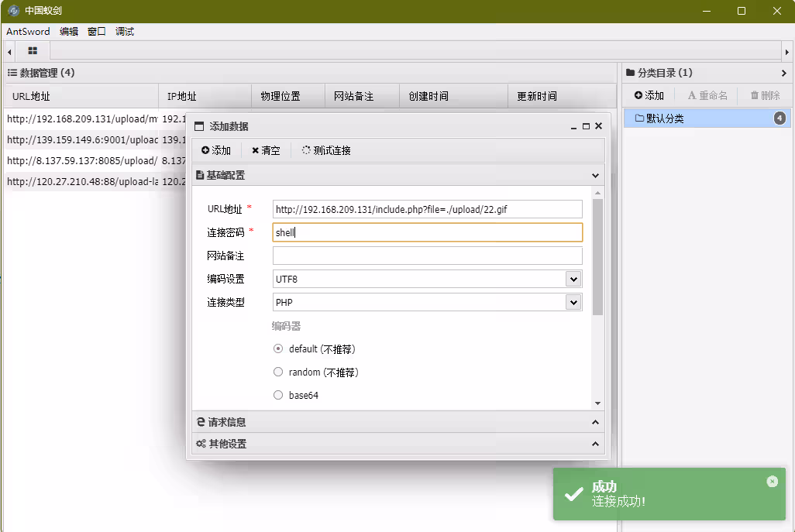Viewport: 795px width, 532px height.
Task: Click the list icon beside 数据管理 header
Action: pyautogui.click(x=13, y=72)
